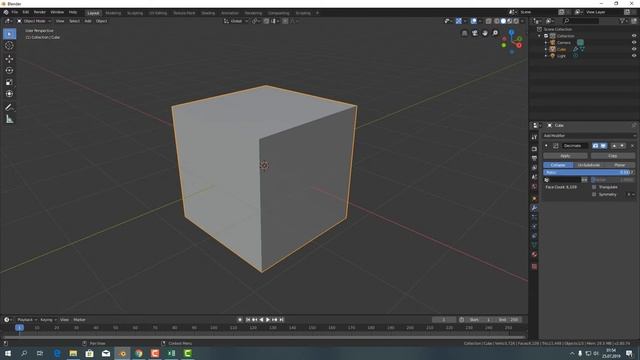Screen dimensions: 640x360
Task: Click the navigation gizmo Z axis
Action: point(511,32)
